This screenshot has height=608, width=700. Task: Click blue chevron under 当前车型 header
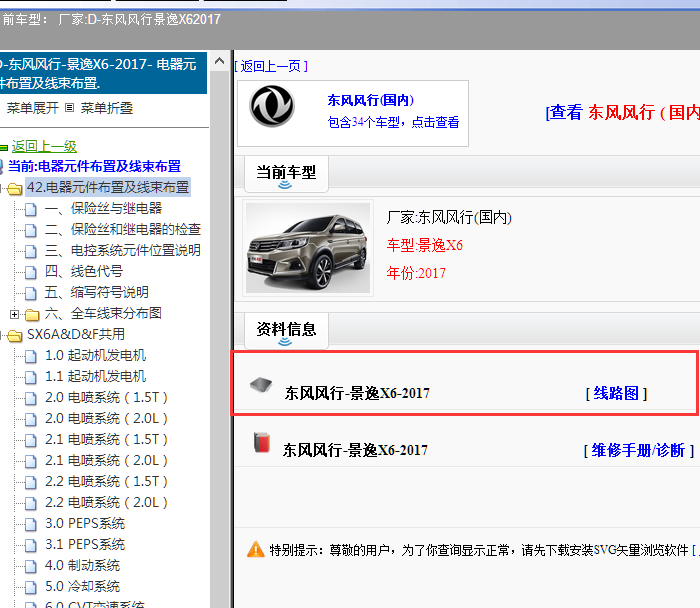pos(285,185)
